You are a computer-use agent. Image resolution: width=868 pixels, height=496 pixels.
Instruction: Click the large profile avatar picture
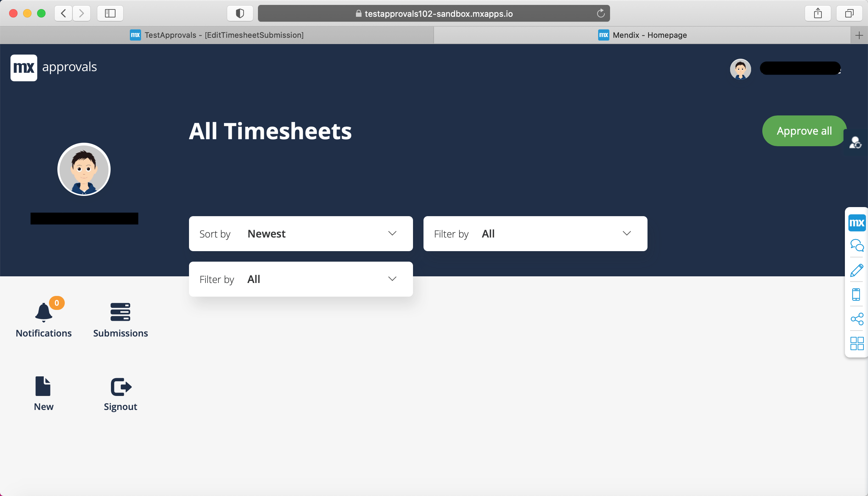84,169
